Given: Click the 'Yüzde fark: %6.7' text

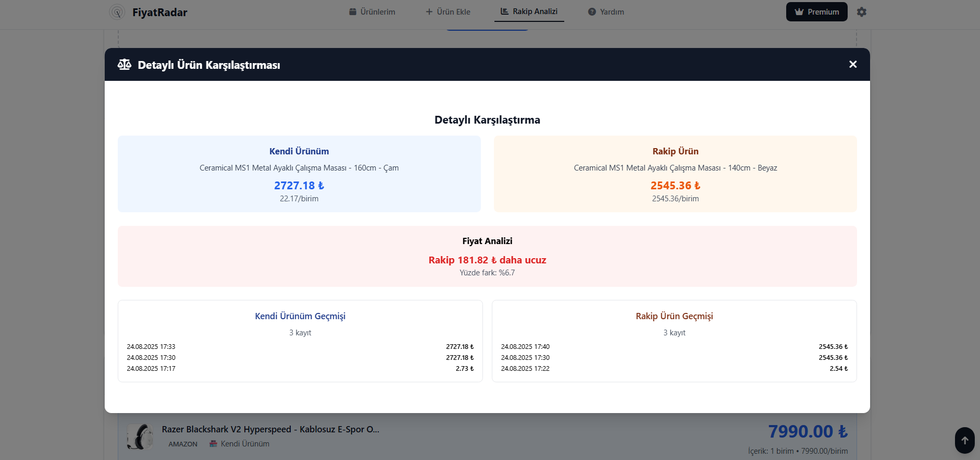Looking at the screenshot, I should click(487, 273).
